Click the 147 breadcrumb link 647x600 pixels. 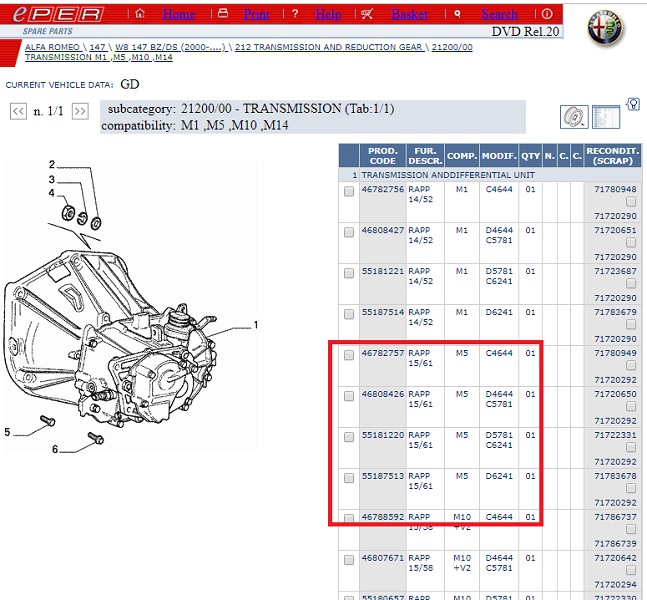click(x=98, y=47)
